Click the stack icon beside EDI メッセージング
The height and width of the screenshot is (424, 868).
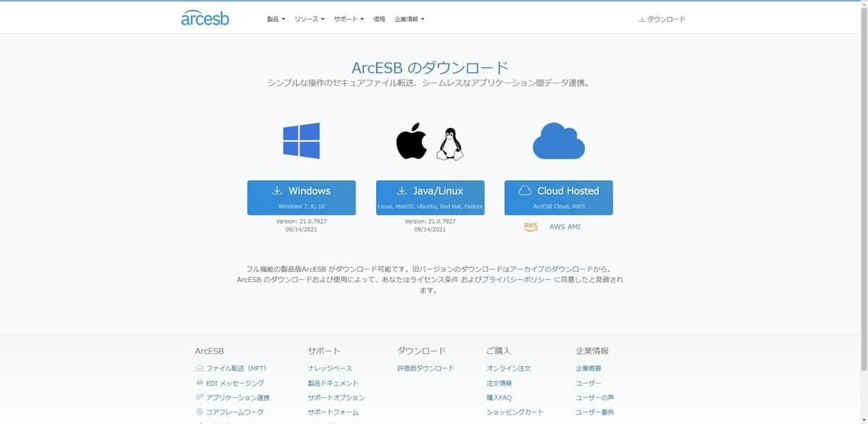tap(200, 383)
